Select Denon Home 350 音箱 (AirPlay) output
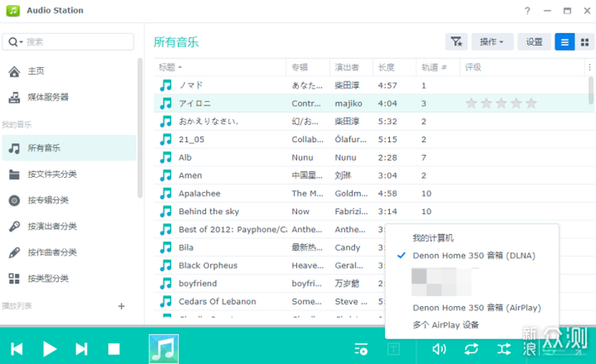596x364 pixels. click(x=476, y=308)
